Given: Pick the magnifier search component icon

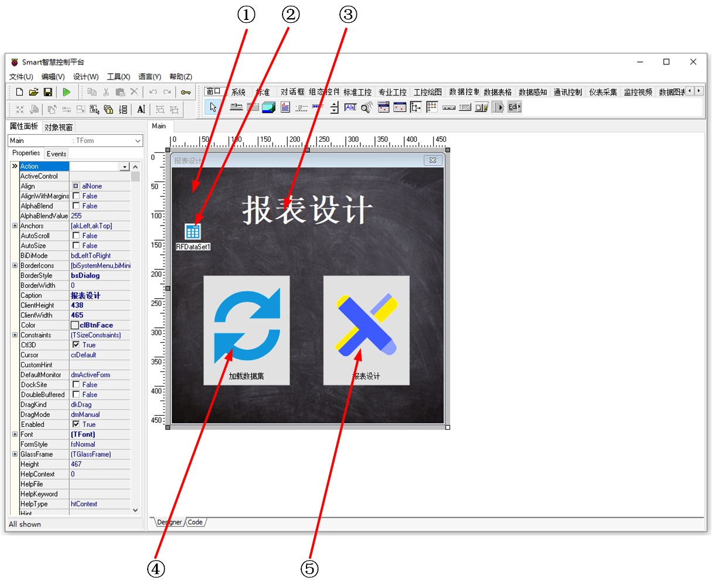Looking at the screenshot, I should click(367, 107).
